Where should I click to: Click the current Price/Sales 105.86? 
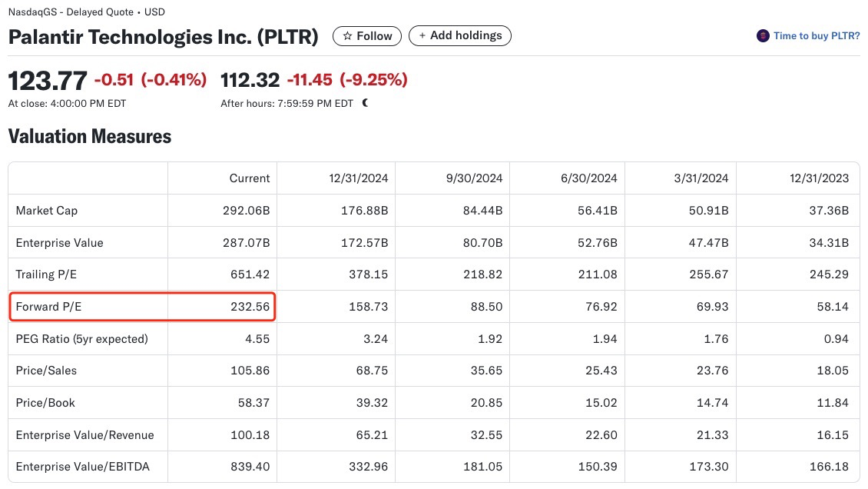coord(250,371)
